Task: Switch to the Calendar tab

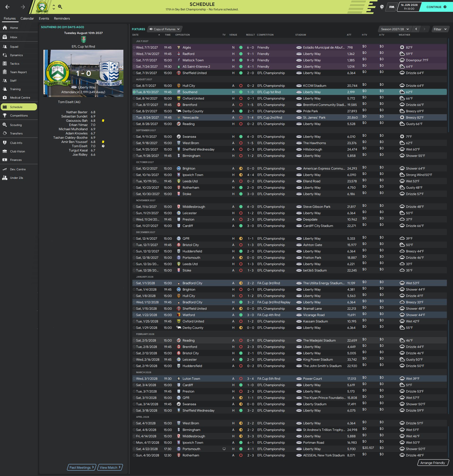Action: 27,19
